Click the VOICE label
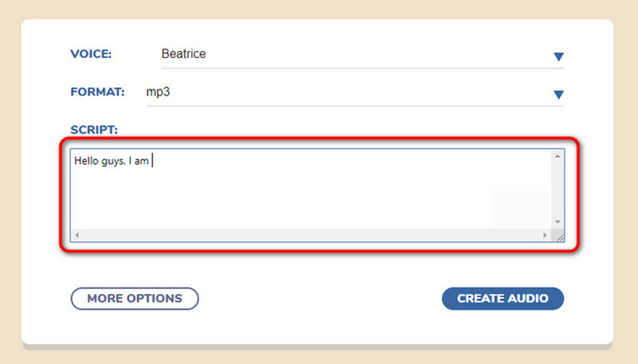 tap(92, 54)
